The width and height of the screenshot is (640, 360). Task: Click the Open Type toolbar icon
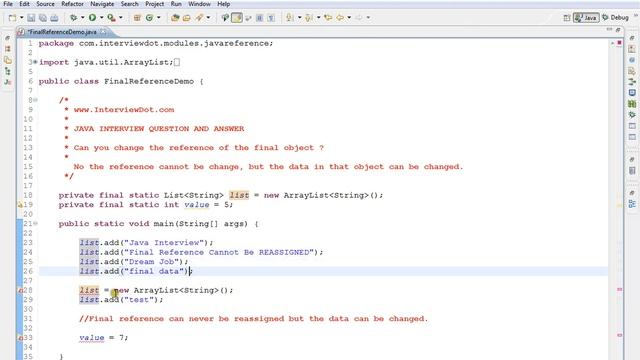(175, 18)
